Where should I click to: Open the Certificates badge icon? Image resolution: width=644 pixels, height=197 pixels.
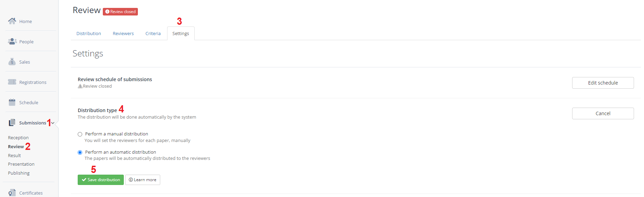pyautogui.click(x=12, y=193)
